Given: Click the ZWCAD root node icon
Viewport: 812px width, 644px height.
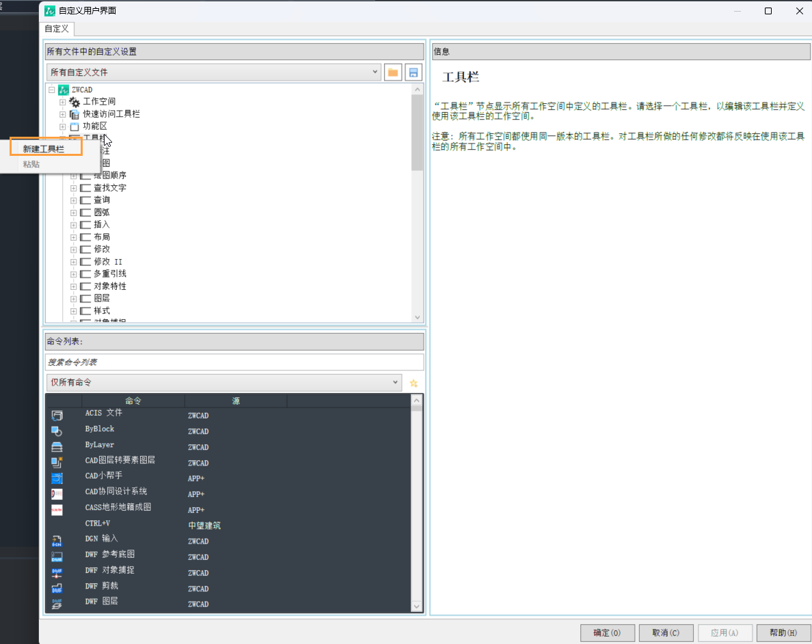Looking at the screenshot, I should click(x=63, y=90).
